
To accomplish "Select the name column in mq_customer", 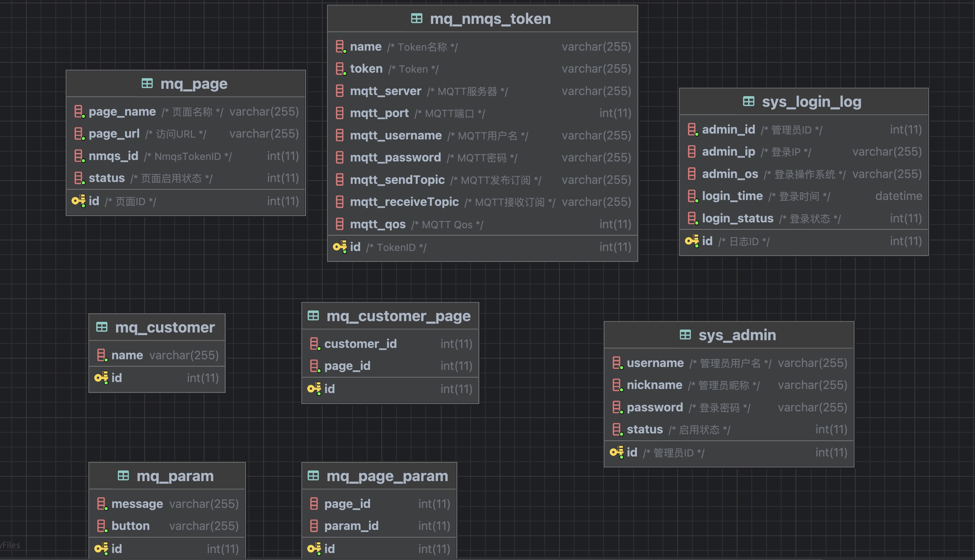I will tap(157, 355).
